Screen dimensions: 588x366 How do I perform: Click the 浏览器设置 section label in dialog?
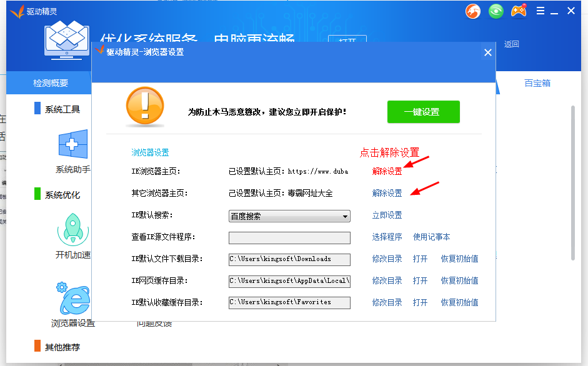150,152
